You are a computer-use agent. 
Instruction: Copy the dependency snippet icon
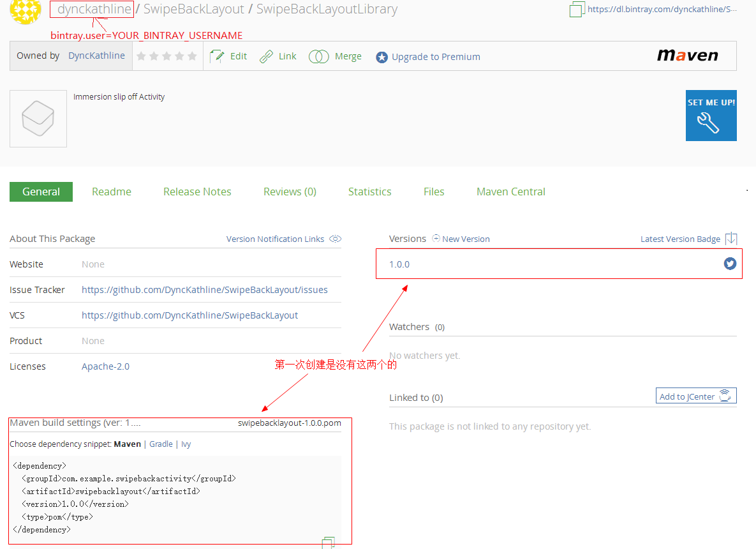[x=329, y=543]
